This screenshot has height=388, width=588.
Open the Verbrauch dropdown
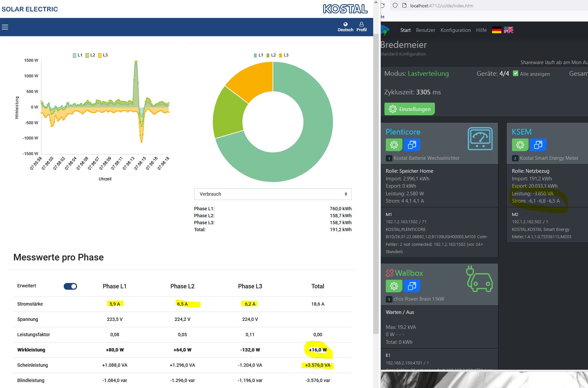pos(273,194)
